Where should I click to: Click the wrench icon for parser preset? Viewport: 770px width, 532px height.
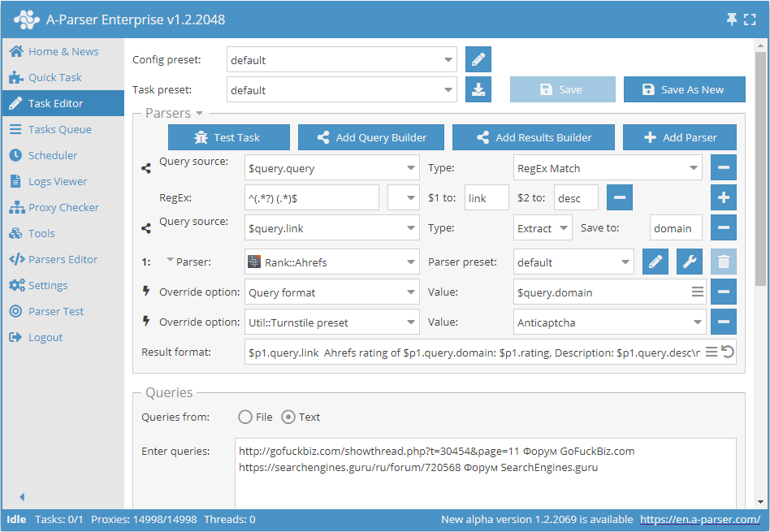coord(690,262)
